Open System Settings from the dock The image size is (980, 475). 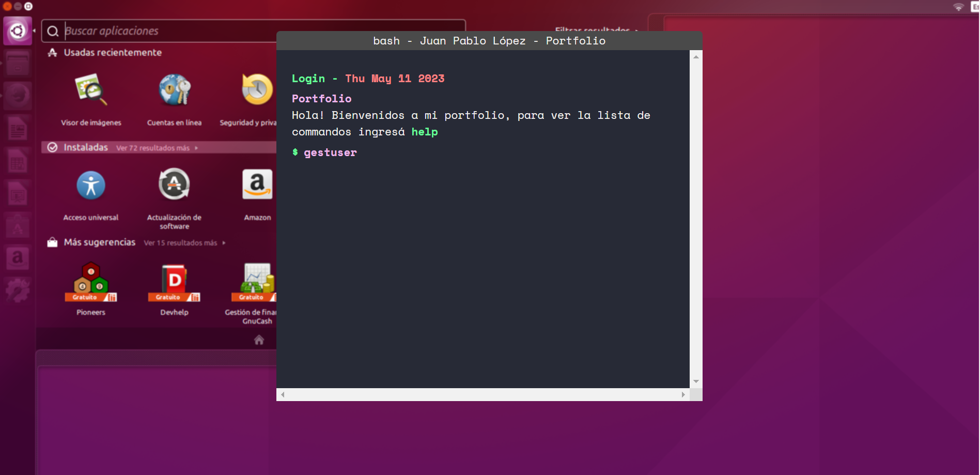[18, 289]
